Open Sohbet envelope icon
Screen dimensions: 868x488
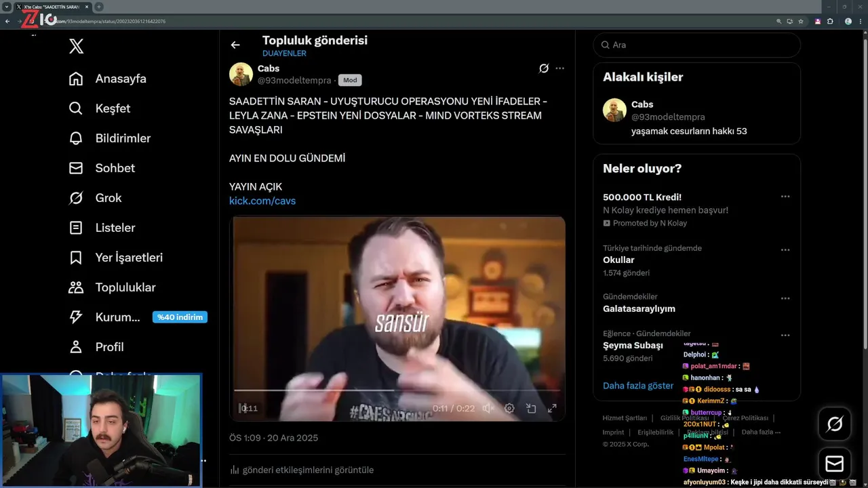tap(76, 168)
